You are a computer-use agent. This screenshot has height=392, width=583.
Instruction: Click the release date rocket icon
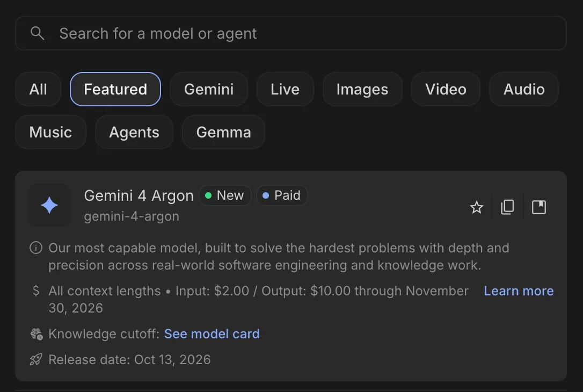click(36, 360)
